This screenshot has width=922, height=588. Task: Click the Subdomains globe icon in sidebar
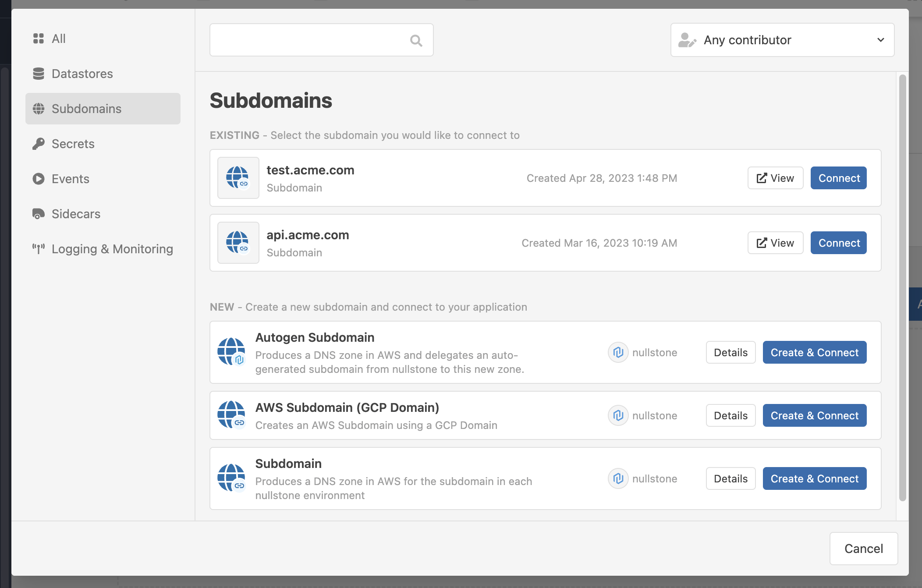pos(39,108)
